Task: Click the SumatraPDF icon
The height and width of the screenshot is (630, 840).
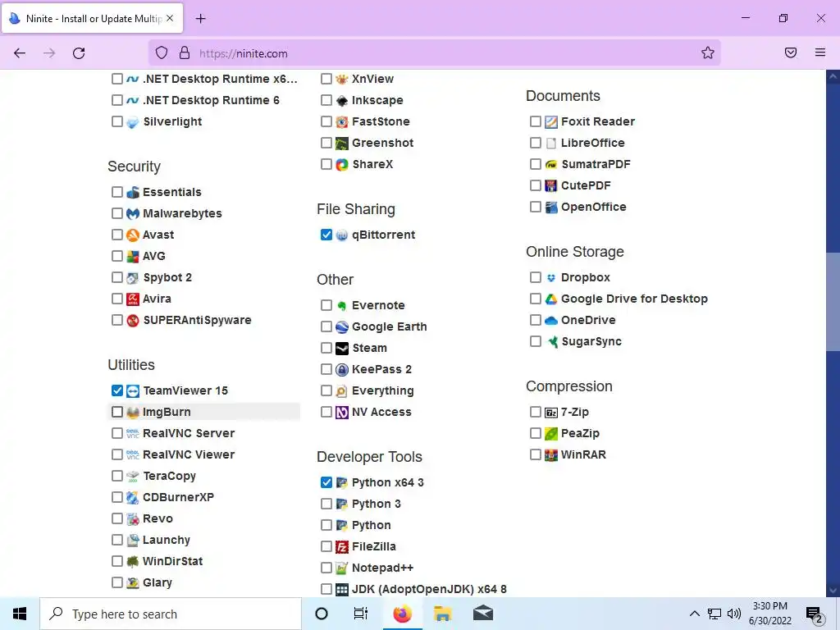Action: [551, 164]
